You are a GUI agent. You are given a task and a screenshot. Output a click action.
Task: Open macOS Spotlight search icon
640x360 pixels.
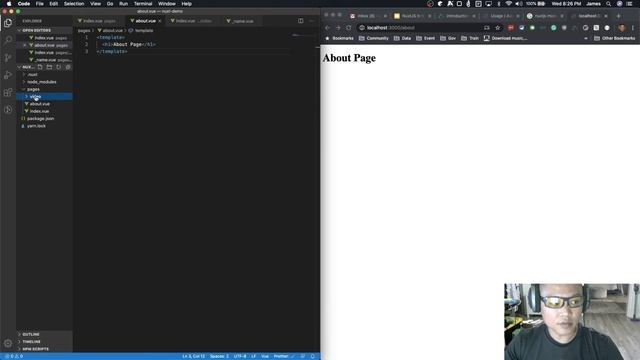[x=609, y=4]
